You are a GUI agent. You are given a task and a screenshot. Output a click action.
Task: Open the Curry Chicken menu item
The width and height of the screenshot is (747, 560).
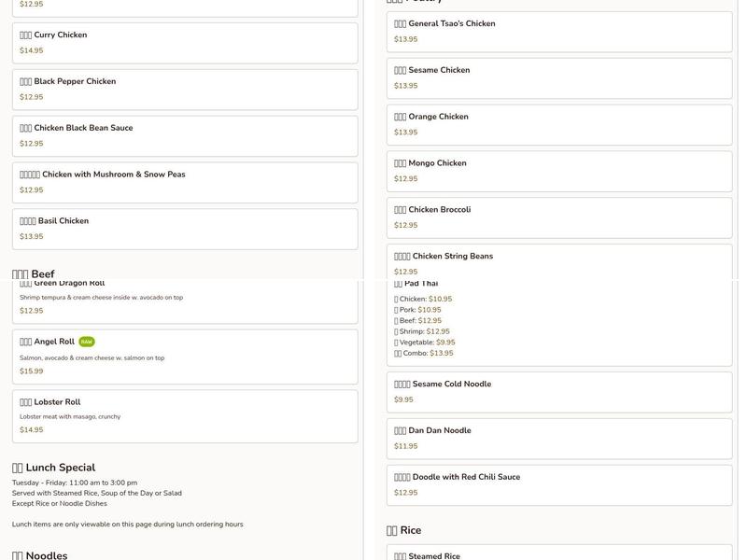pyautogui.click(x=185, y=43)
